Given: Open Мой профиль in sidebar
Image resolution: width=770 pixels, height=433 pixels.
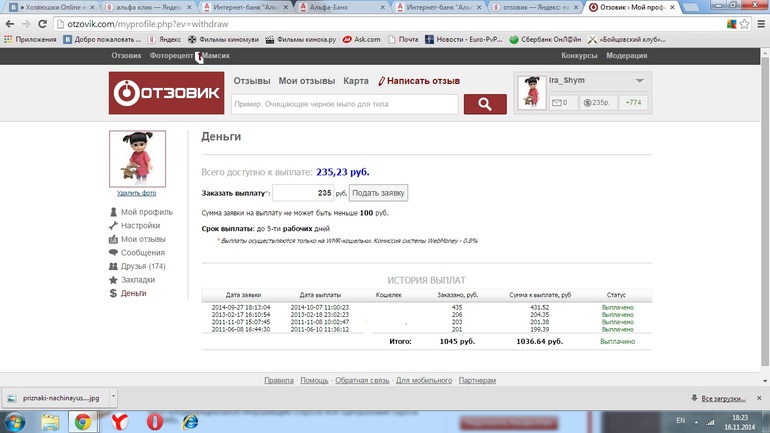Looking at the screenshot, I should click(147, 212).
